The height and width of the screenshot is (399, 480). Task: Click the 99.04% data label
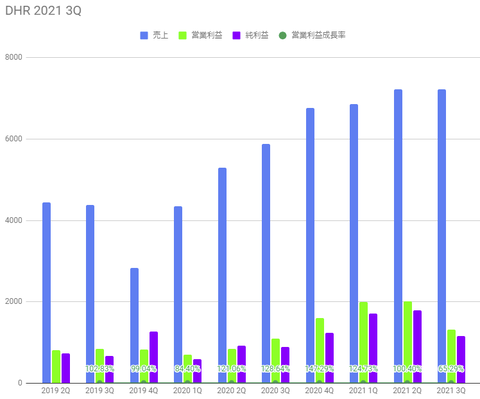[144, 369]
